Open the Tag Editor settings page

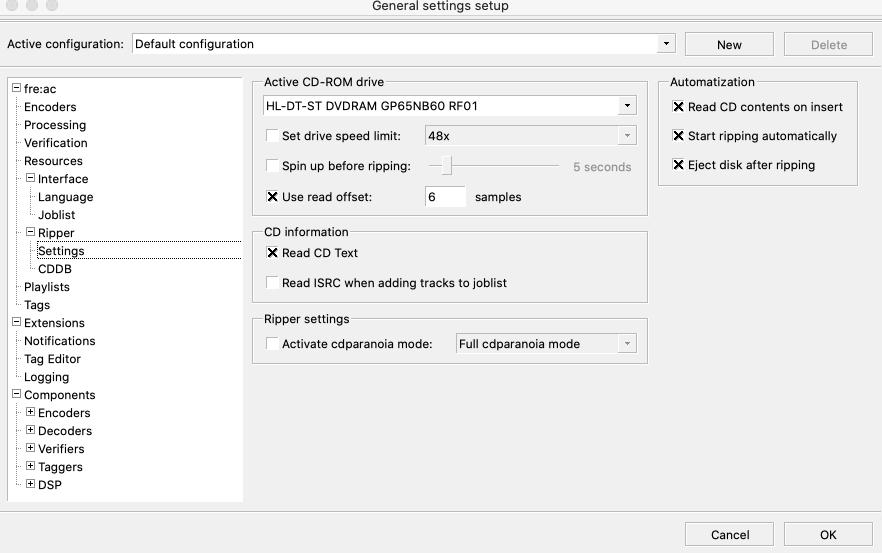52,359
